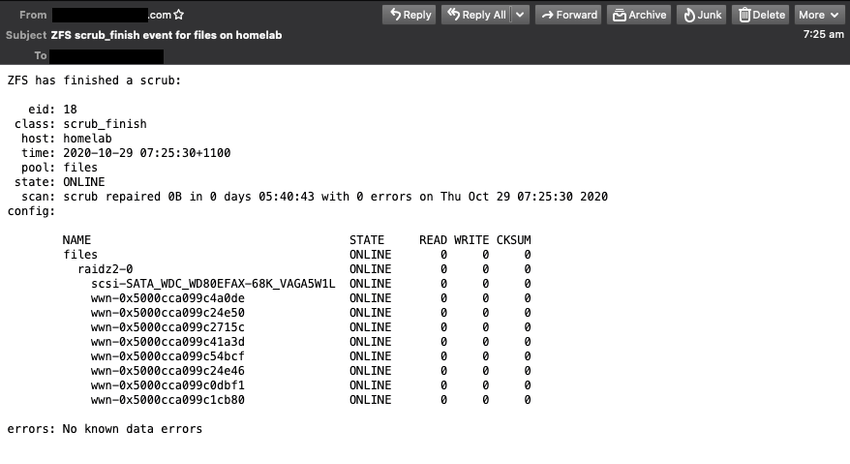Click the "ZFS has finished a scrub:" line
This screenshot has height=464, width=850.
(x=94, y=80)
